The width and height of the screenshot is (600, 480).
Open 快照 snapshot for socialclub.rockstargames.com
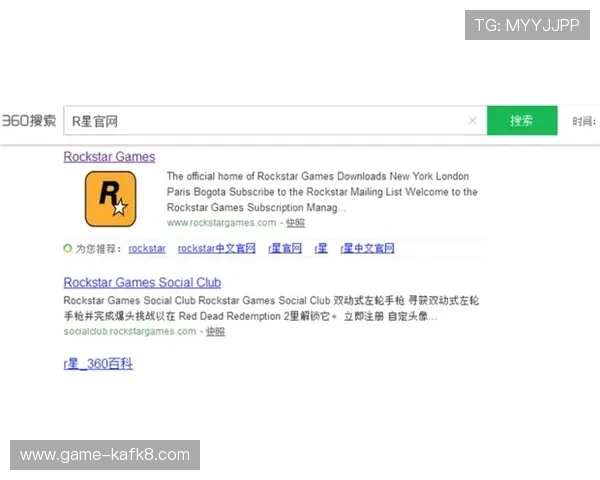[x=215, y=331]
